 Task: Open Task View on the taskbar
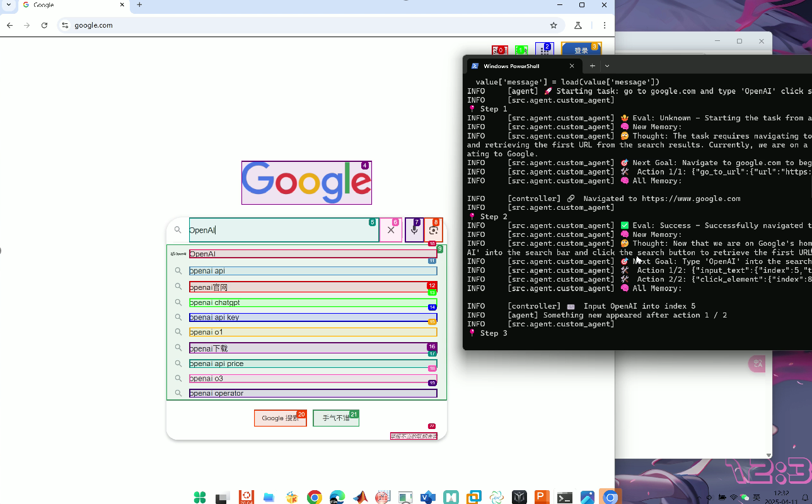(x=223, y=498)
